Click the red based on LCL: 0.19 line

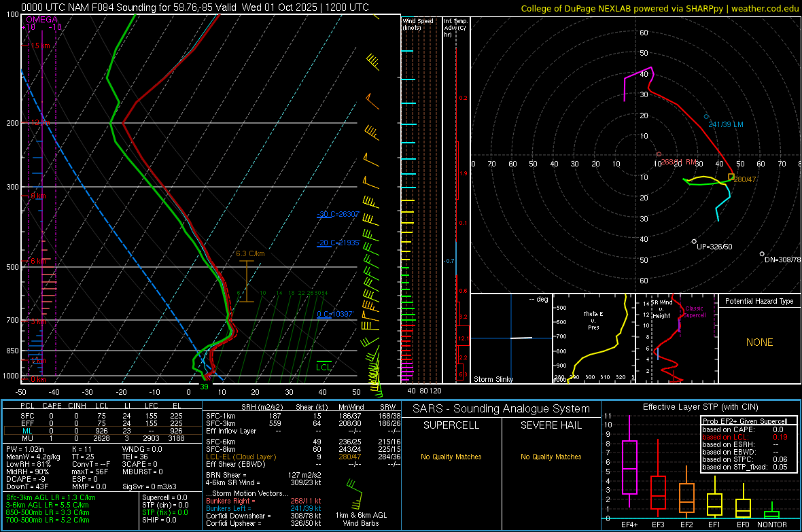(x=745, y=437)
